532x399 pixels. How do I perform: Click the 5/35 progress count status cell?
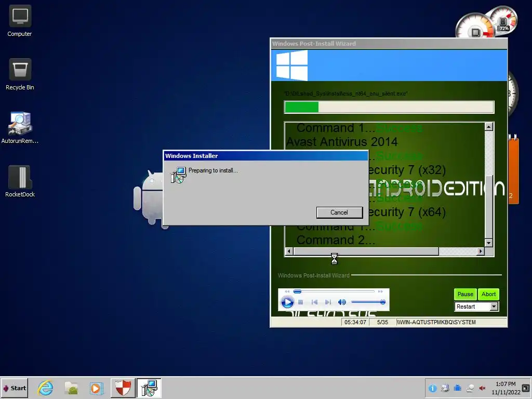click(382, 322)
